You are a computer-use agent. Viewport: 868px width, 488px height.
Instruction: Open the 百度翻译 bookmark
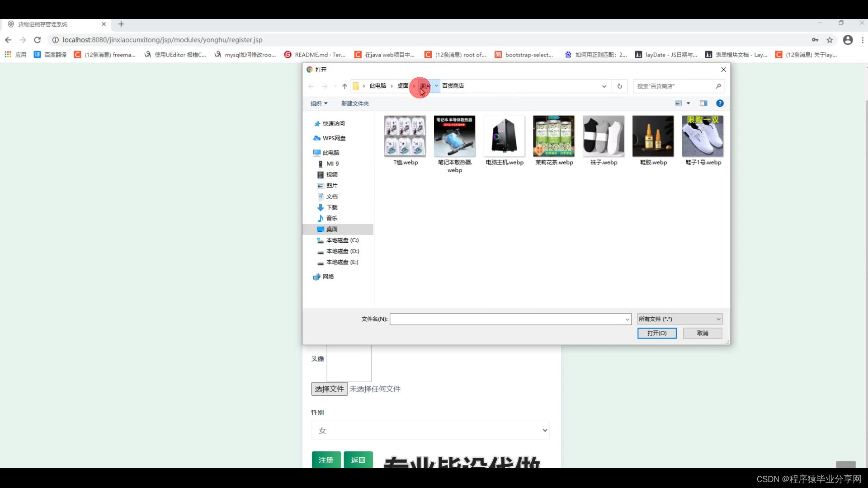click(x=50, y=55)
